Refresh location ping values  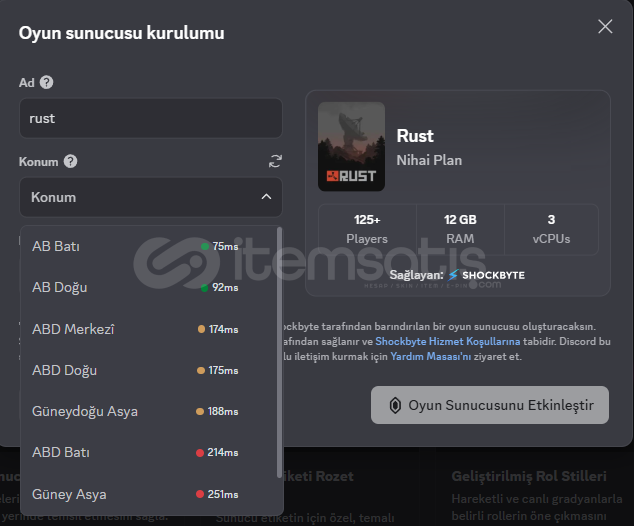[275, 161]
